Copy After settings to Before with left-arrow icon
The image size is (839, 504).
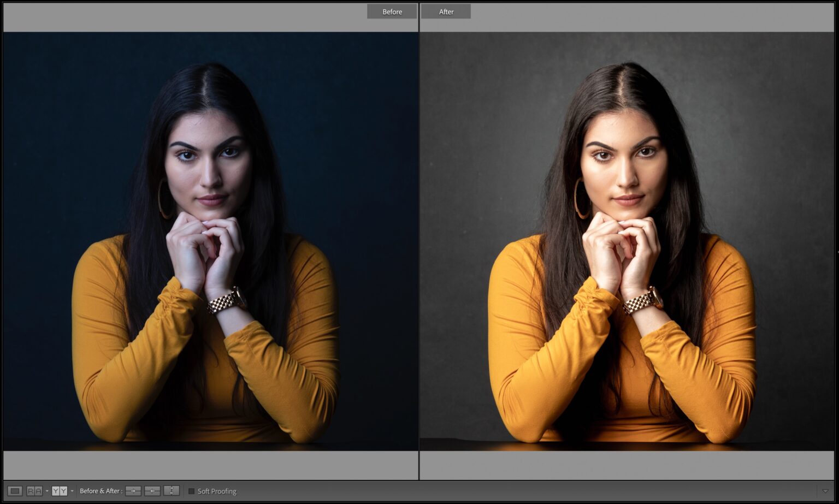tap(153, 491)
